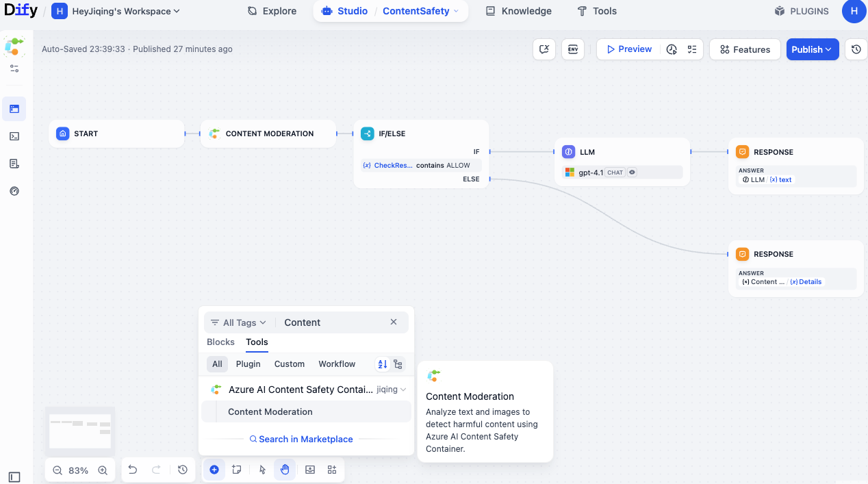Click the Preview button

(628, 49)
